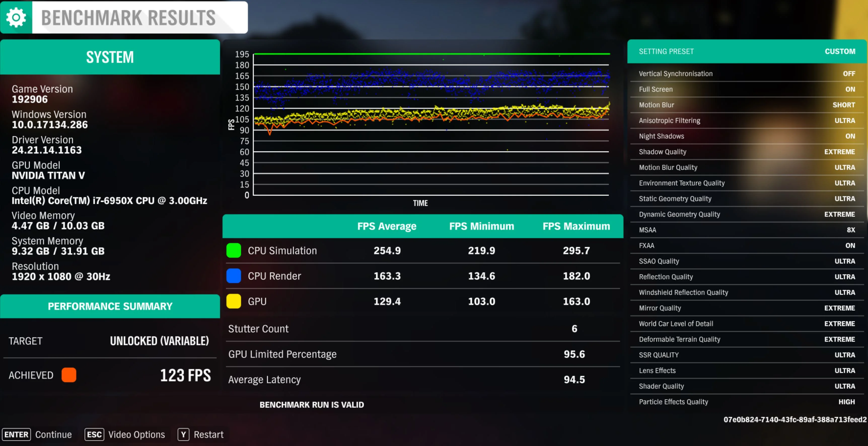
Task: Click the orange Achieved FPS swatch
Action: pyautogui.click(x=69, y=375)
